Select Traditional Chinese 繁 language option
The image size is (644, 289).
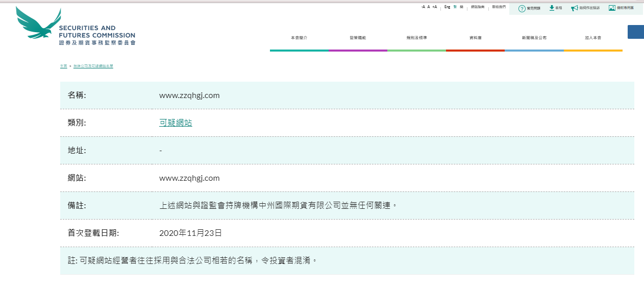click(x=455, y=7)
